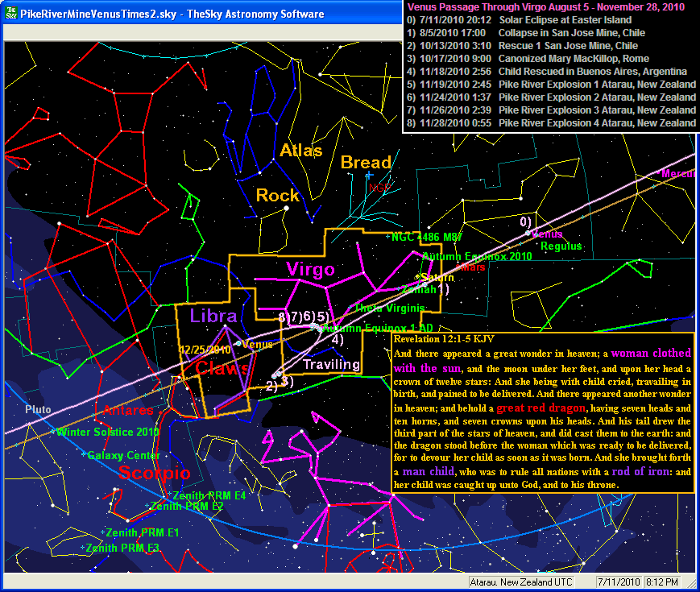Select the Pluto label on the chart

click(x=39, y=410)
